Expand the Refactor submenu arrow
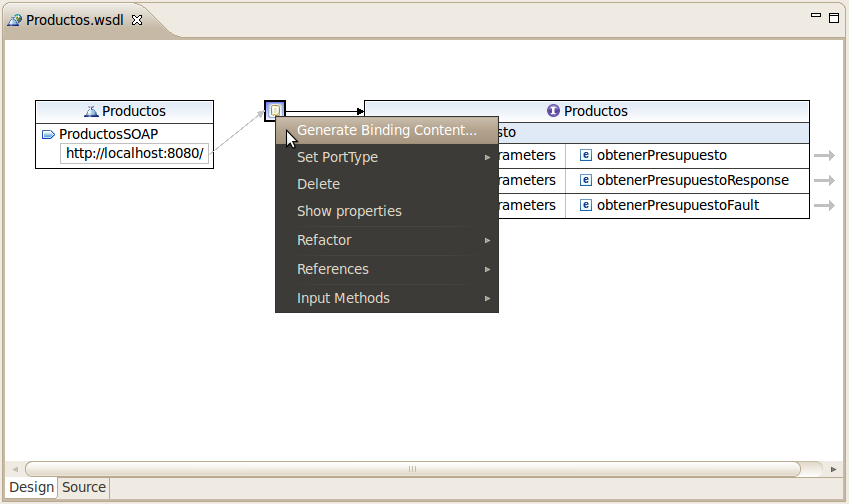Viewport: 849px width, 504px height. coord(487,240)
